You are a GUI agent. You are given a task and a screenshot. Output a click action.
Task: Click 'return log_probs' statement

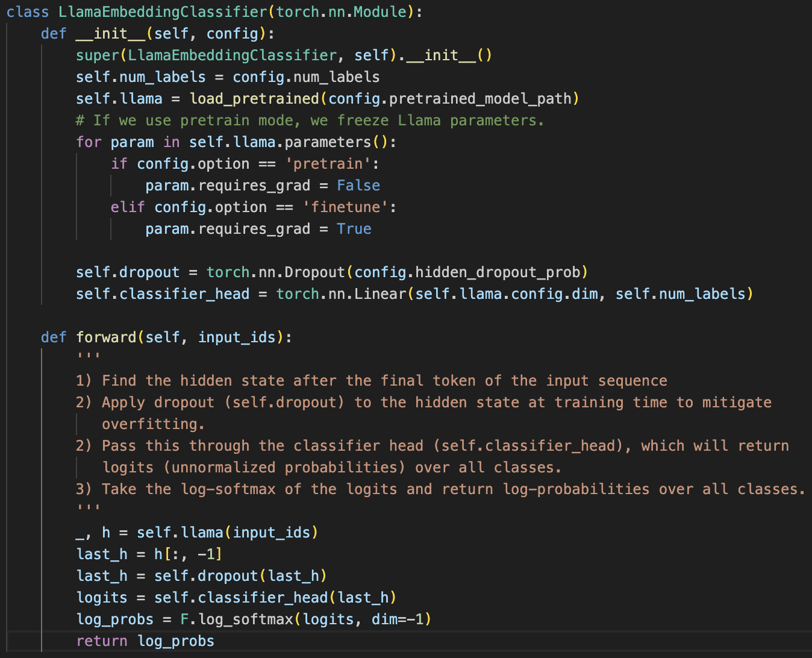(x=145, y=641)
